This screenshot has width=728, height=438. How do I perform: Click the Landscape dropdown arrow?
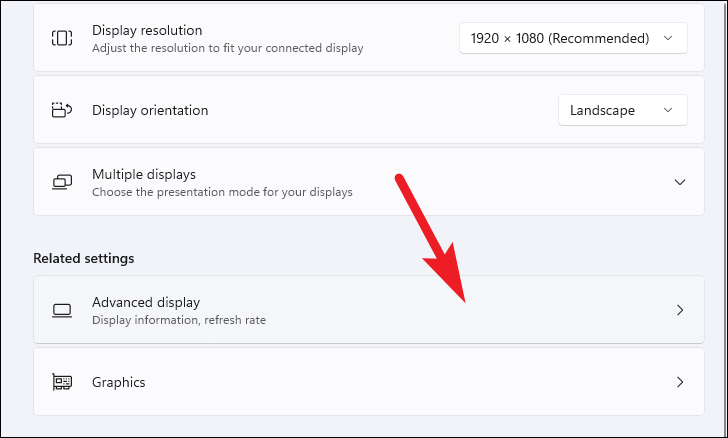tap(668, 110)
